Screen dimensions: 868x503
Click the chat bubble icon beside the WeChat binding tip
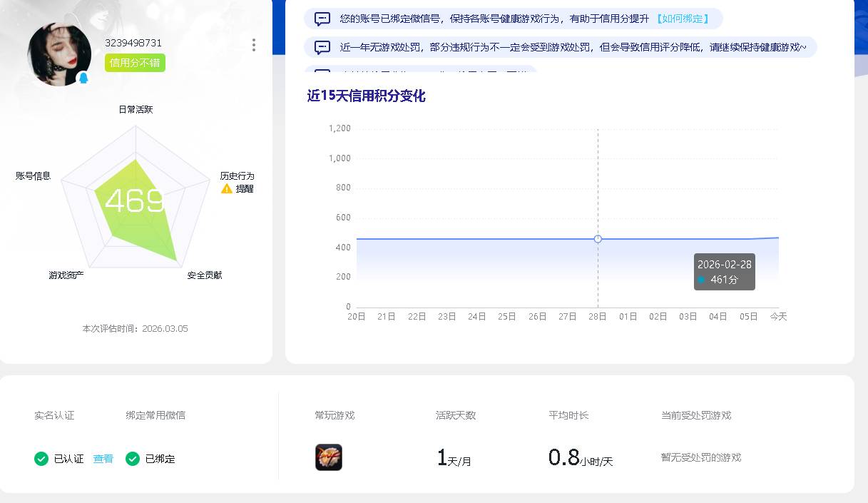click(323, 19)
